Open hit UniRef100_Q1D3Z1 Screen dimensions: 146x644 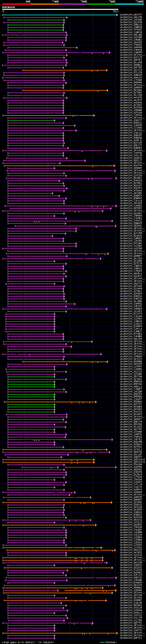tap(131, 567)
